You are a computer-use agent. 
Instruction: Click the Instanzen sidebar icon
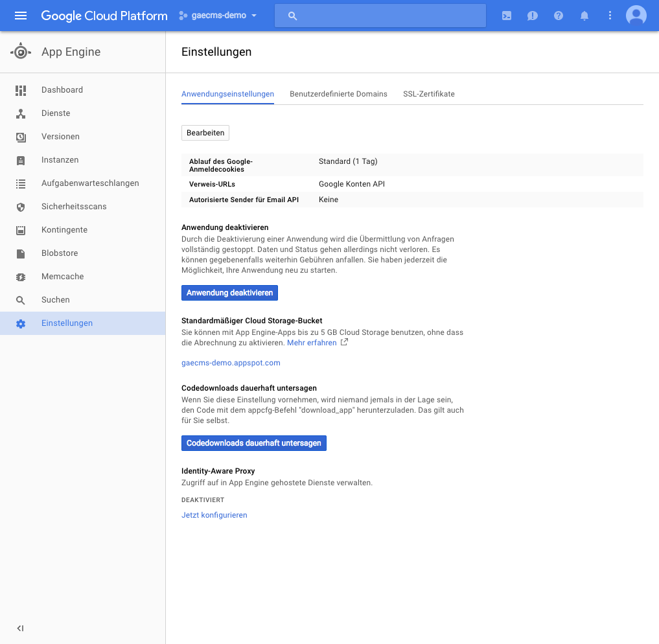pyautogui.click(x=21, y=161)
